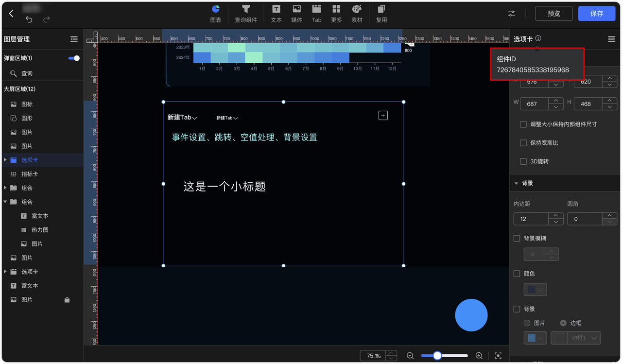This screenshot has width=622, height=364.
Task: Click the 预览 button
Action: coord(554,14)
